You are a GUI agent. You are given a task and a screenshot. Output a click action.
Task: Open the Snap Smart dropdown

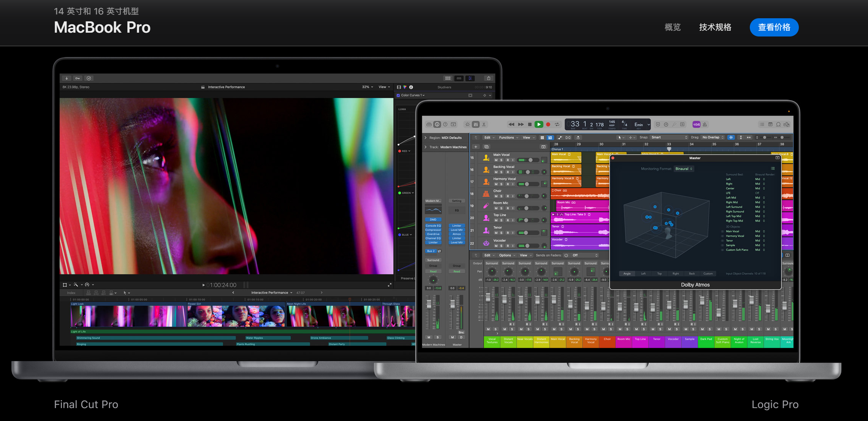pyautogui.click(x=669, y=138)
